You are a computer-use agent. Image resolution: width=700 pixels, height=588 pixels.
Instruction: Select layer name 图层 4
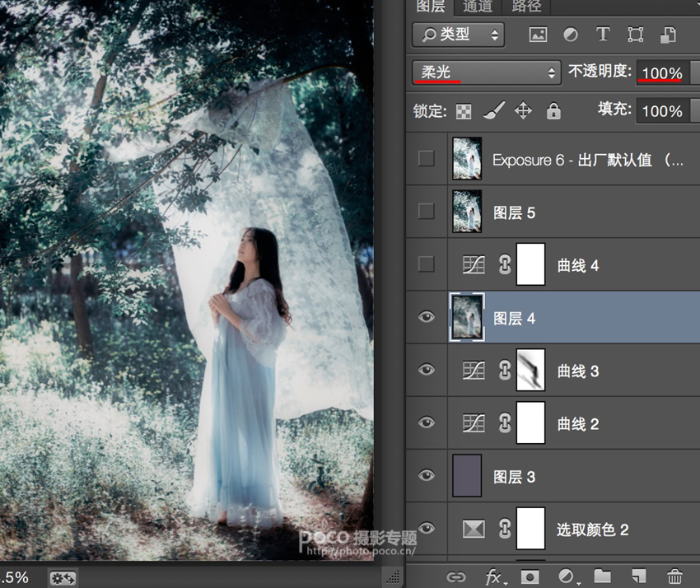coord(514,319)
